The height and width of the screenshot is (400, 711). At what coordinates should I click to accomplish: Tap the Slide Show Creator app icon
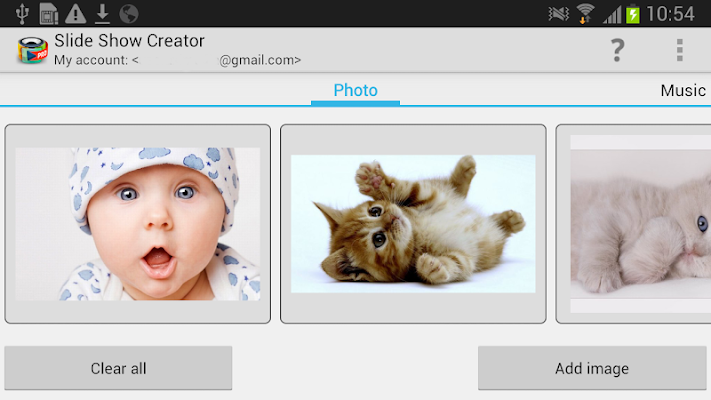click(x=33, y=50)
